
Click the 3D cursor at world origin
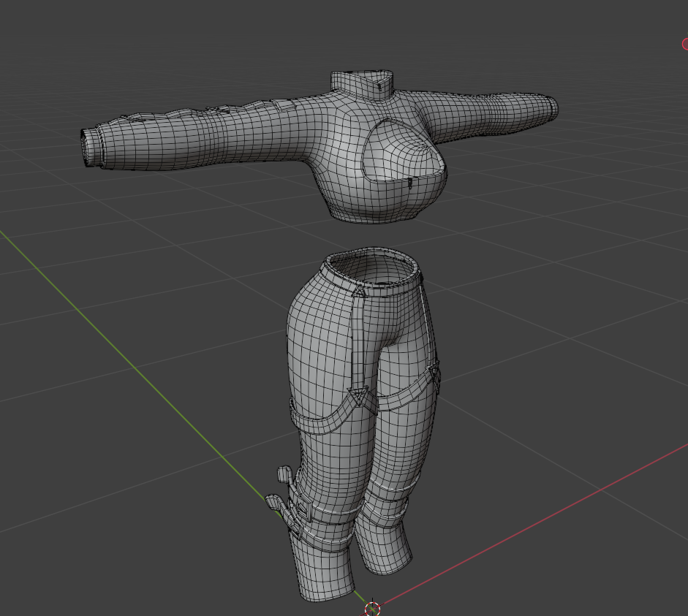point(372,609)
